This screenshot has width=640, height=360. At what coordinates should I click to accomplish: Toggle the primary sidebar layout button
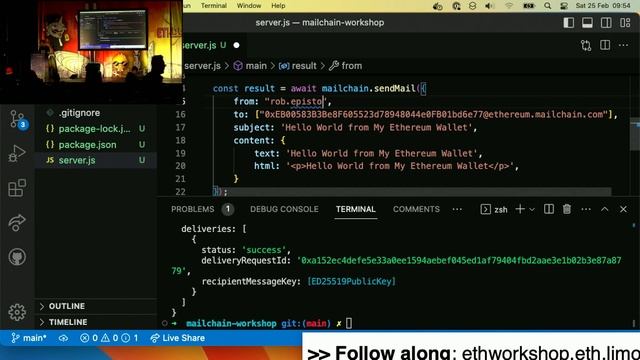[x=569, y=23]
